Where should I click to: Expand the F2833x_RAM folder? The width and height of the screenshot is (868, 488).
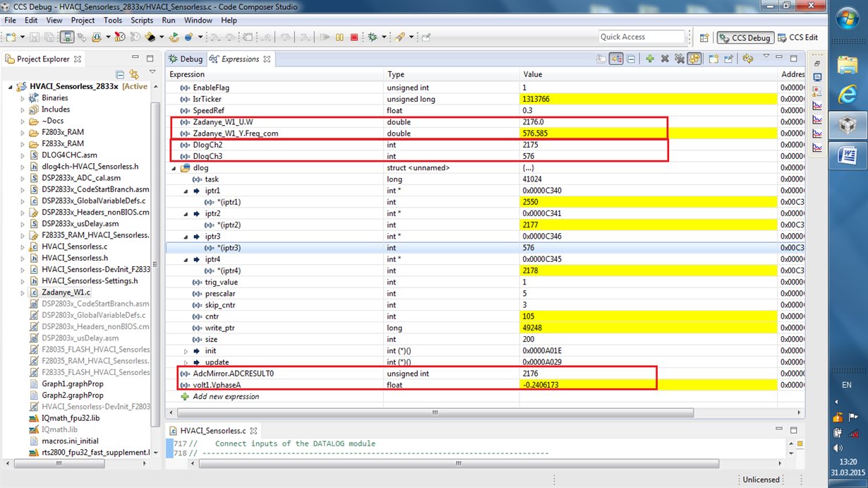(22, 143)
